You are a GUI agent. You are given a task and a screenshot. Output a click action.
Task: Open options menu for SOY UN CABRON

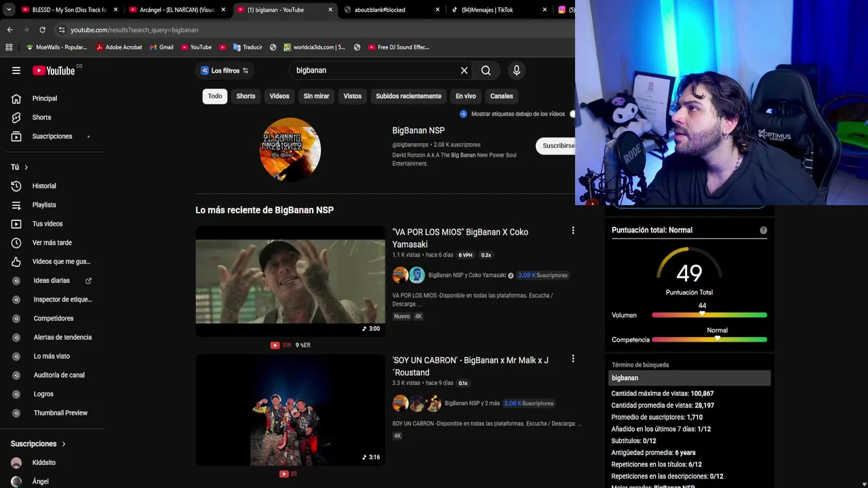[573, 359]
